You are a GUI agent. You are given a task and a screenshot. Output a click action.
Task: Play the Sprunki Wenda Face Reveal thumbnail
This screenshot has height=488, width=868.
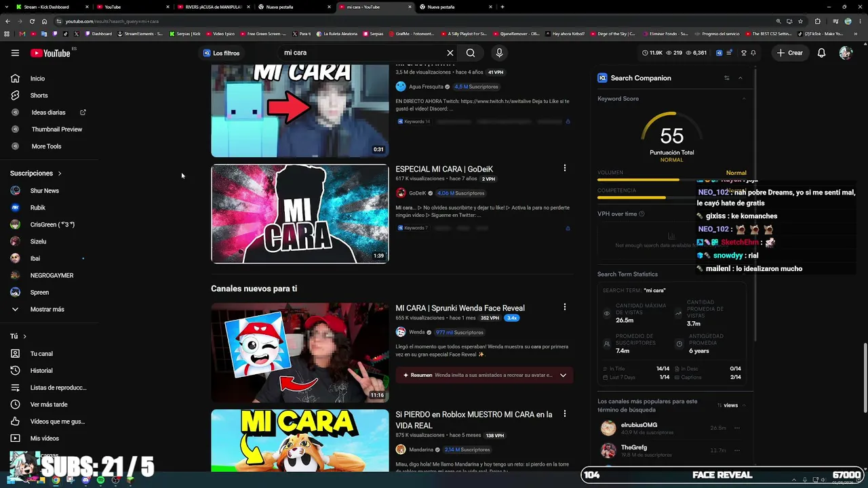tap(300, 352)
